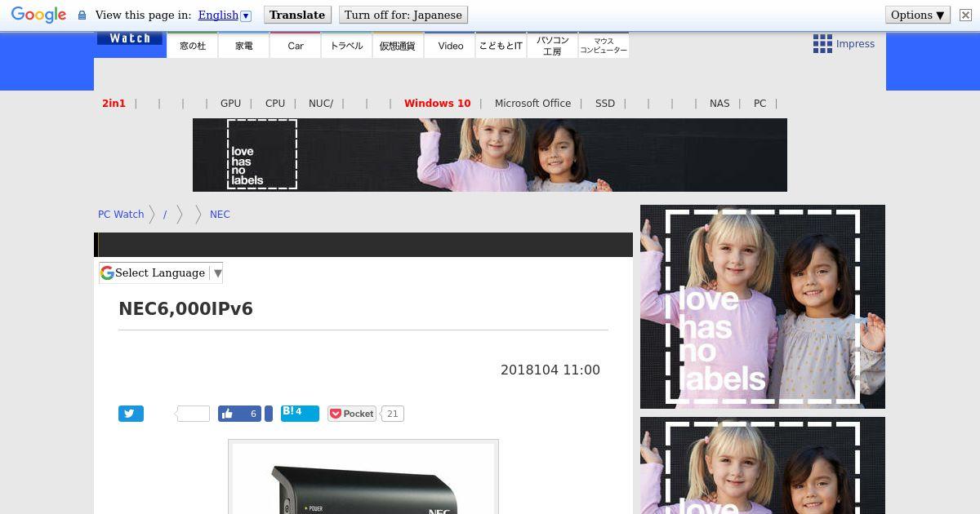Click the love has no labels banner
Screen dimensions: 980x514
click(490, 155)
